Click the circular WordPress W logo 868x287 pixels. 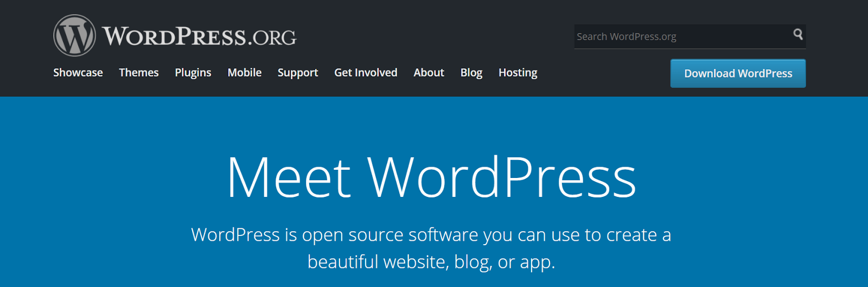coord(74,36)
